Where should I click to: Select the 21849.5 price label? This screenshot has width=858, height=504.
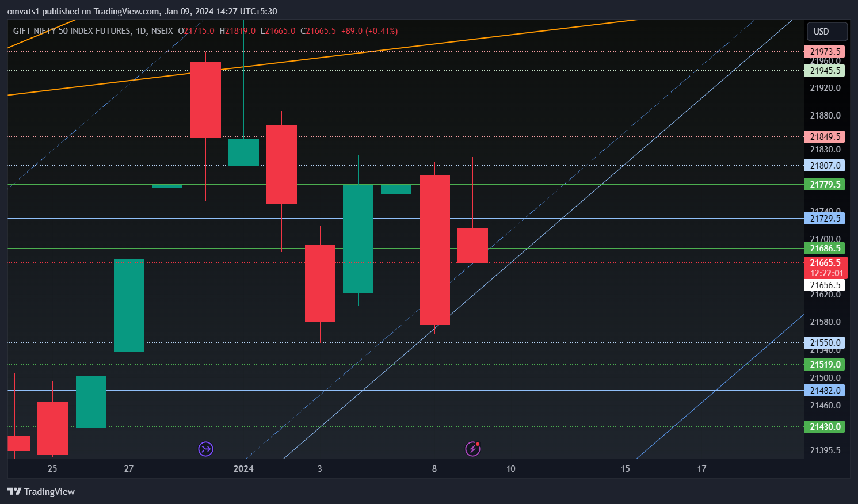pyautogui.click(x=825, y=137)
